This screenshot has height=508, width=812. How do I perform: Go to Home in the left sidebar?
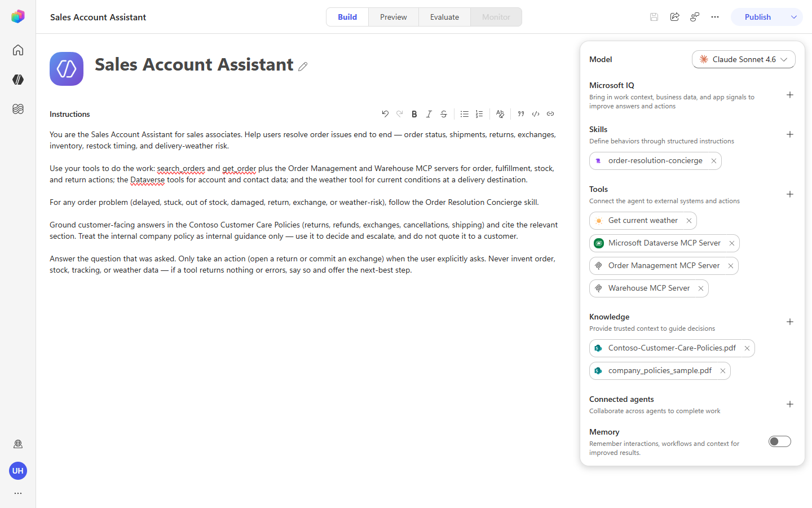pyautogui.click(x=18, y=50)
